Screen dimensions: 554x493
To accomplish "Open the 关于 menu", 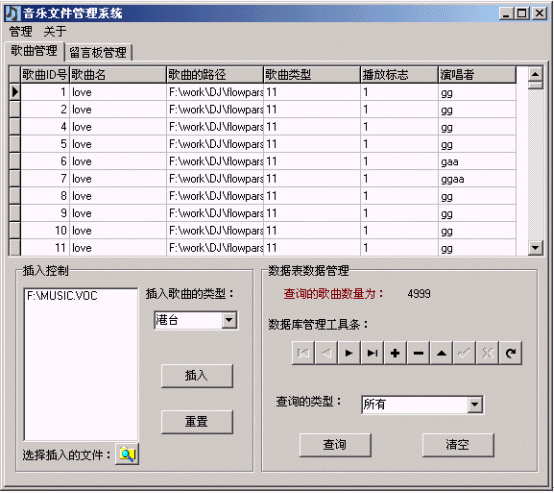I will pyautogui.click(x=55, y=31).
